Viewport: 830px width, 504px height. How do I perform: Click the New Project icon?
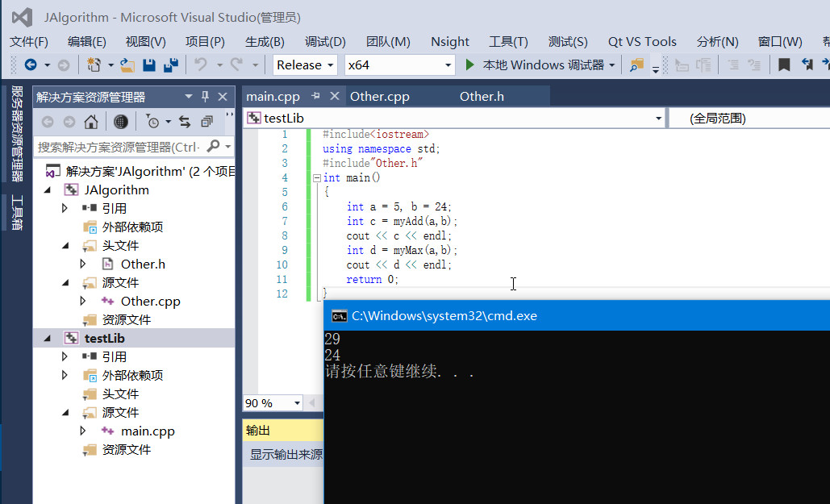click(94, 65)
